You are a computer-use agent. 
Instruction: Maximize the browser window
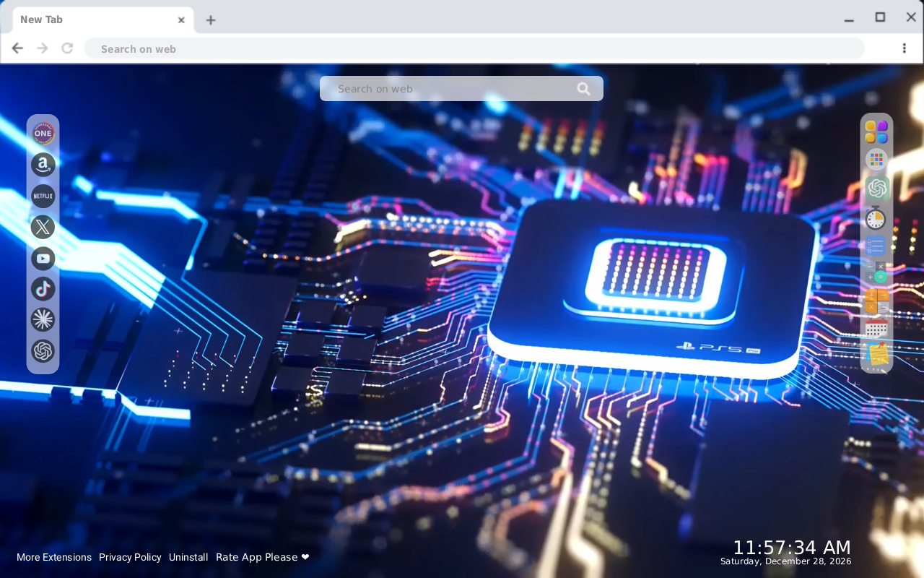click(x=880, y=17)
